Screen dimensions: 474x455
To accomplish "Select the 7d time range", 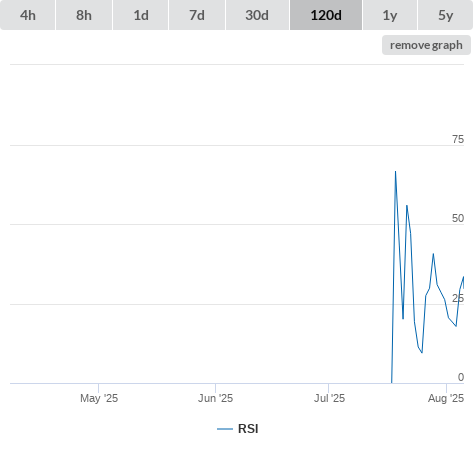I will 197,15.
